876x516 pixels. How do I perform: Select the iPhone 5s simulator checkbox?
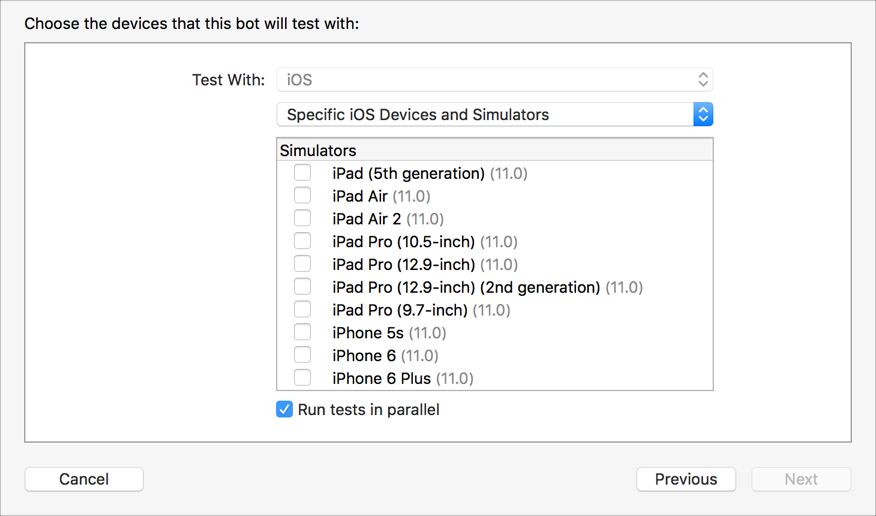(x=302, y=332)
